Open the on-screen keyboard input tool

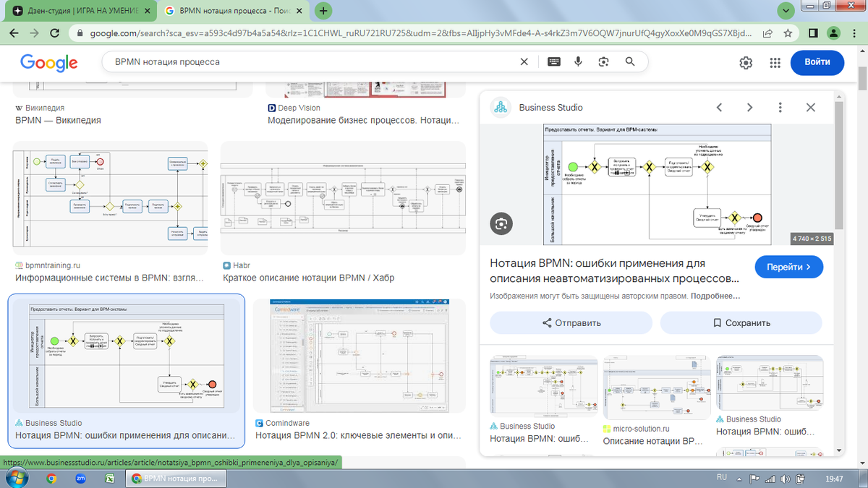click(554, 62)
